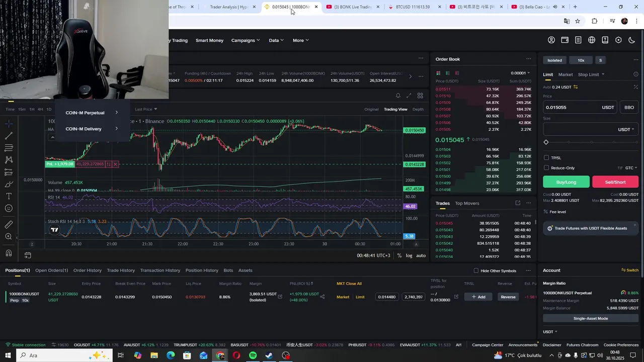Open the calculator percent icon

pyautogui.click(x=635, y=87)
